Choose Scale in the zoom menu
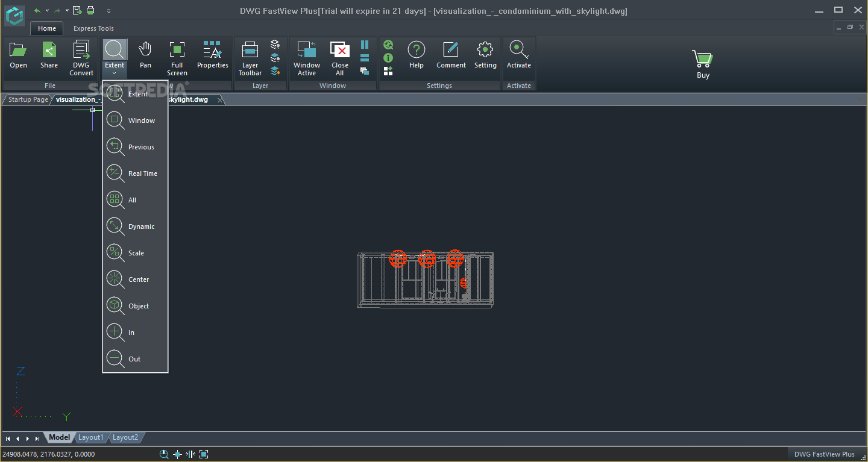The height and width of the screenshot is (462, 868). pos(135,253)
